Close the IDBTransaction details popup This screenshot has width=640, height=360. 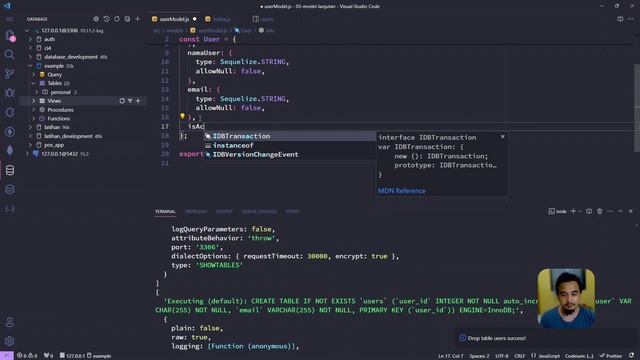502,137
